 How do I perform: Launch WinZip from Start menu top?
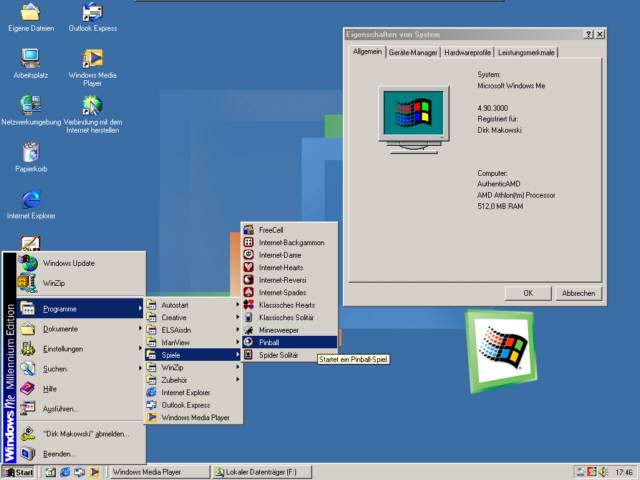point(81,283)
